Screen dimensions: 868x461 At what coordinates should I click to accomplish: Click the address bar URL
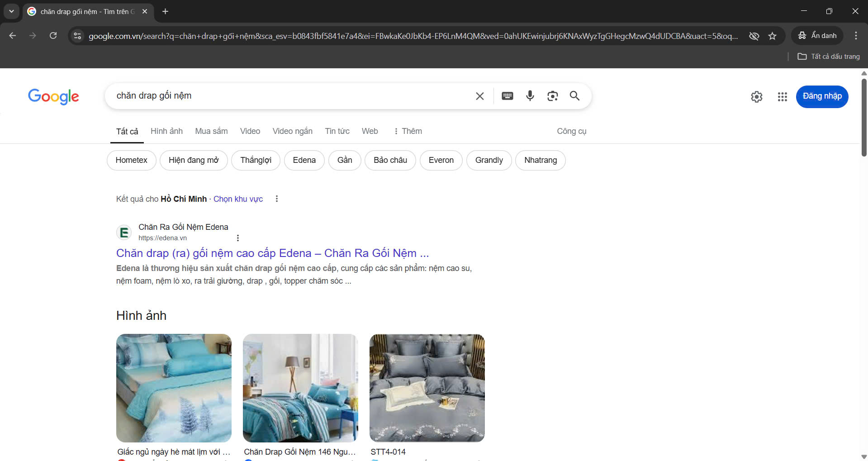coord(413,36)
